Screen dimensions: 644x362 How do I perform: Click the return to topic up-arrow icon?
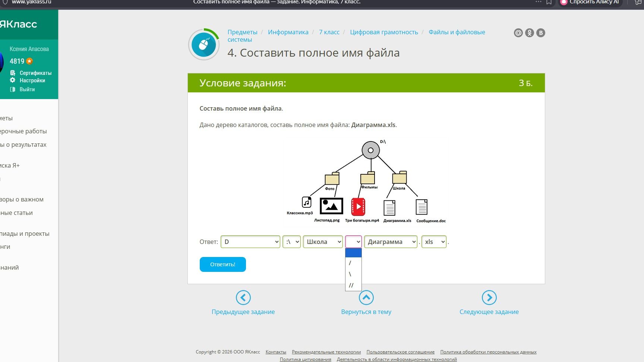366,298
